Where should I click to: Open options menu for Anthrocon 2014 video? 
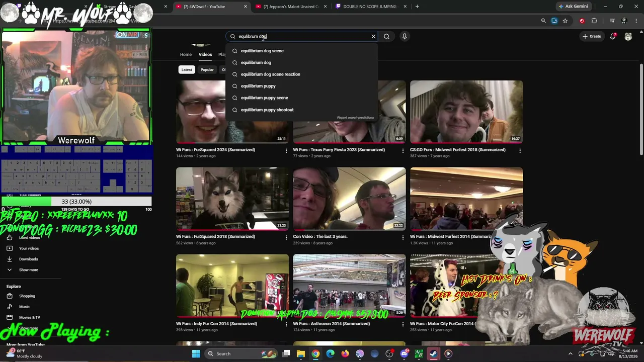tap(403, 324)
